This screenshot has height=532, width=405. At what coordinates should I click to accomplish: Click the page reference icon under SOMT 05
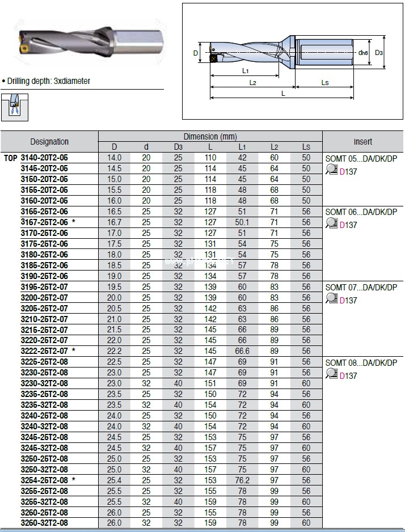pyautogui.click(x=331, y=170)
